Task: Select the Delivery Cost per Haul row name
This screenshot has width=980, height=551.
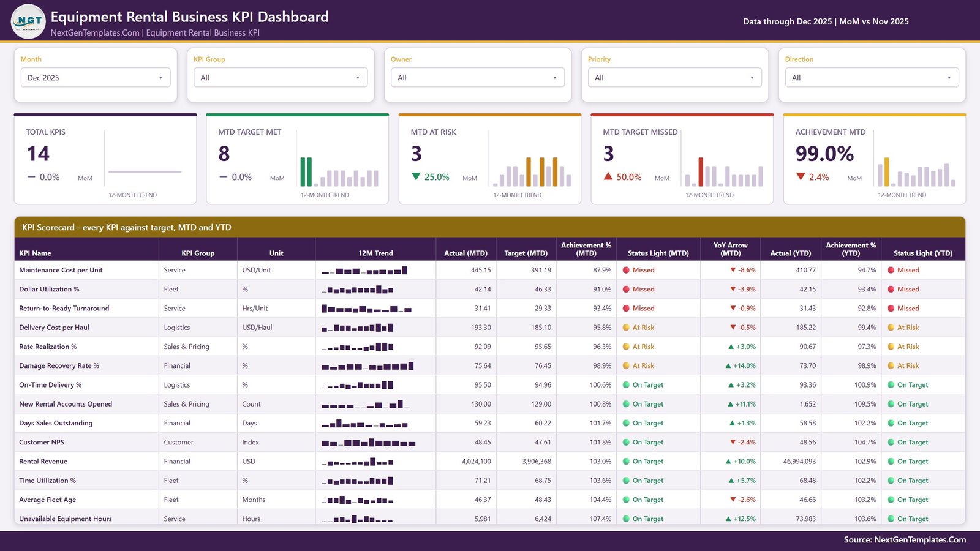Action: pyautogui.click(x=54, y=328)
